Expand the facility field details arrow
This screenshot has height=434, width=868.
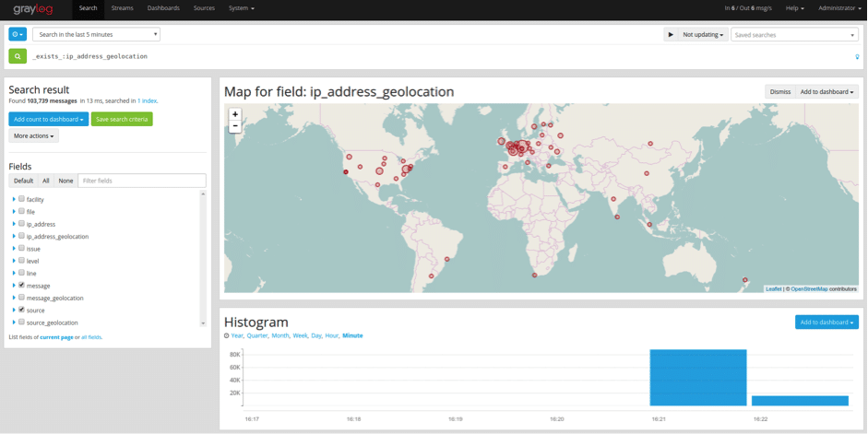point(14,199)
